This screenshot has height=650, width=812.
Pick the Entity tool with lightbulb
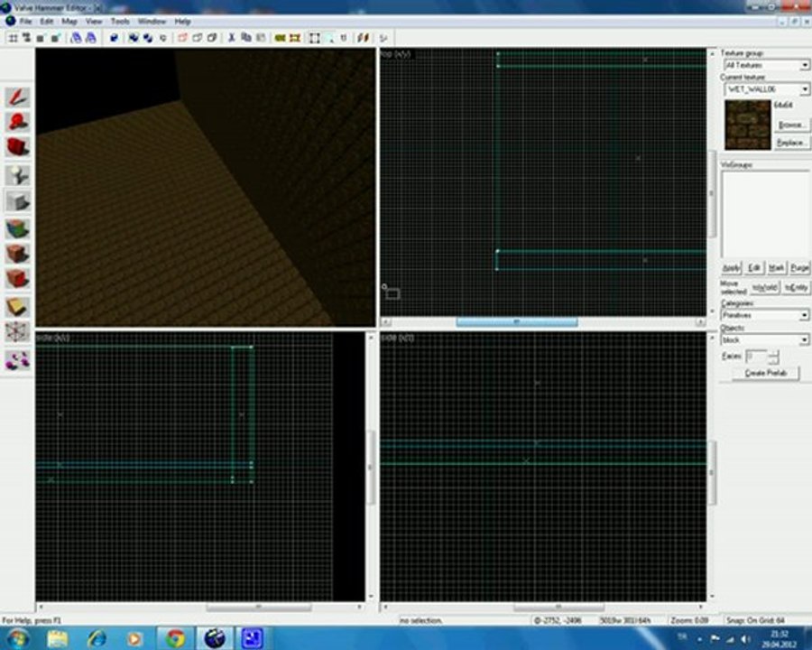point(17,175)
